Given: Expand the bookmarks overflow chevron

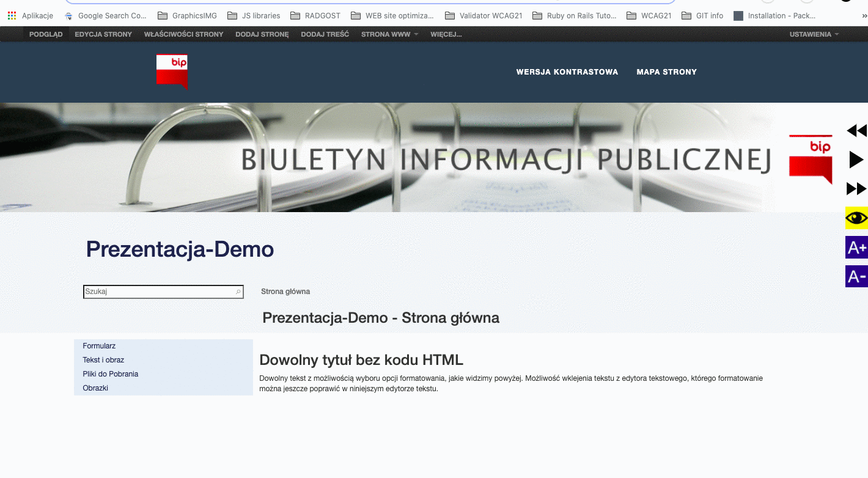Looking at the screenshot, I should coord(864,16).
